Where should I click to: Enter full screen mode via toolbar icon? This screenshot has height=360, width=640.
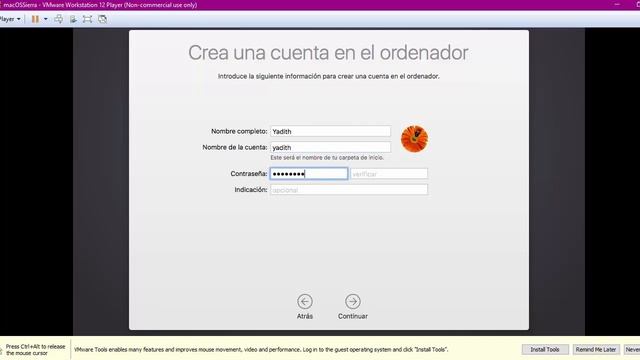click(x=87, y=19)
